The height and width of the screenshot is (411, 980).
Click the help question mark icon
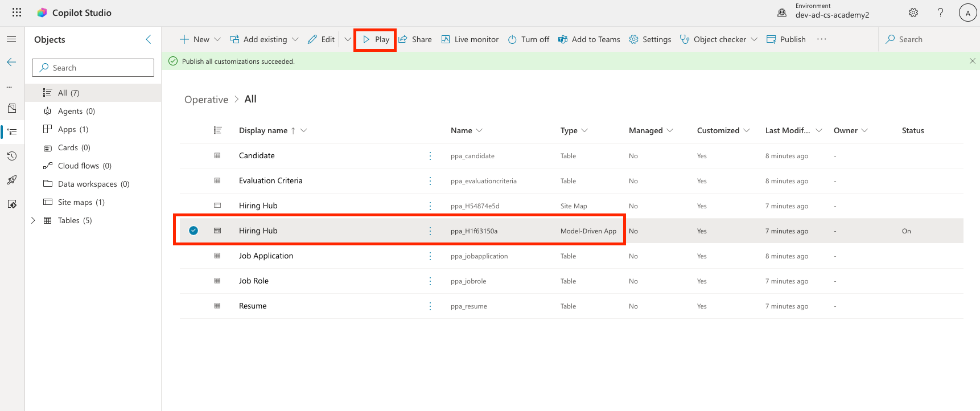(940, 13)
